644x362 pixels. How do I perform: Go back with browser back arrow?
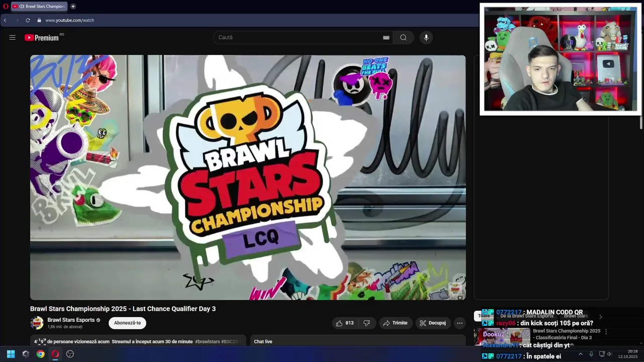point(5,20)
